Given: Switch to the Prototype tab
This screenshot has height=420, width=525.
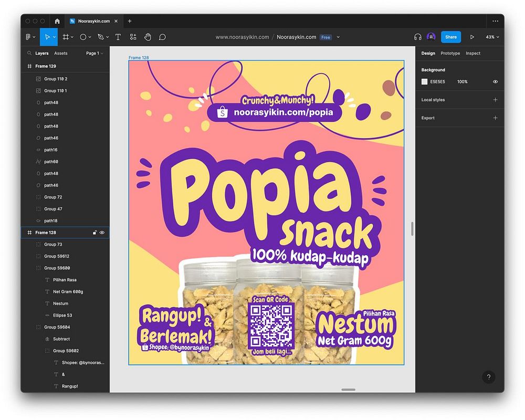Looking at the screenshot, I should 450,53.
